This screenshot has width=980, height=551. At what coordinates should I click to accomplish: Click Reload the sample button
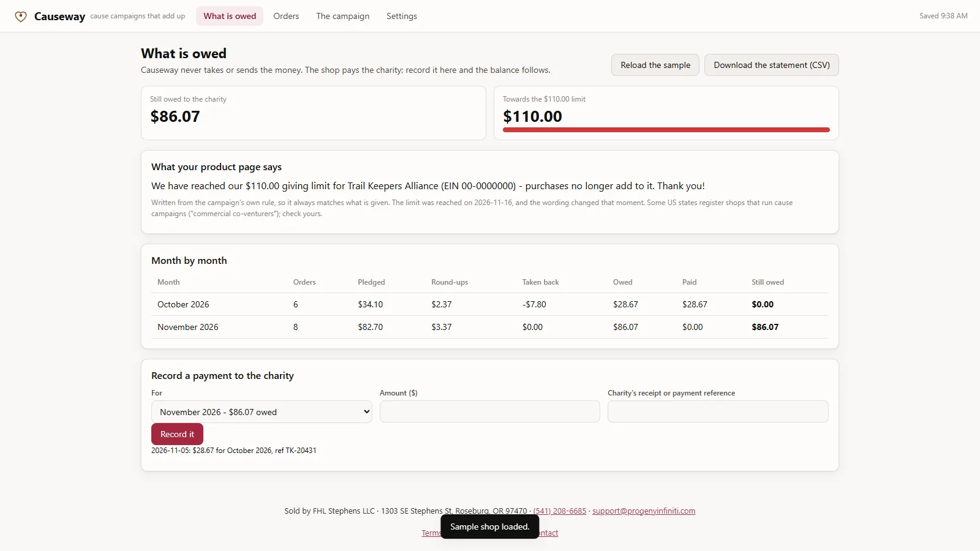655,65
